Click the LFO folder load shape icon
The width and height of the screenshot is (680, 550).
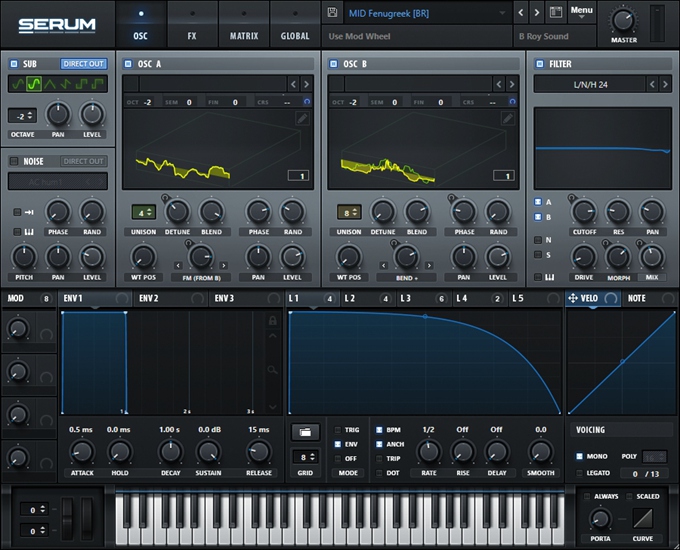click(305, 432)
